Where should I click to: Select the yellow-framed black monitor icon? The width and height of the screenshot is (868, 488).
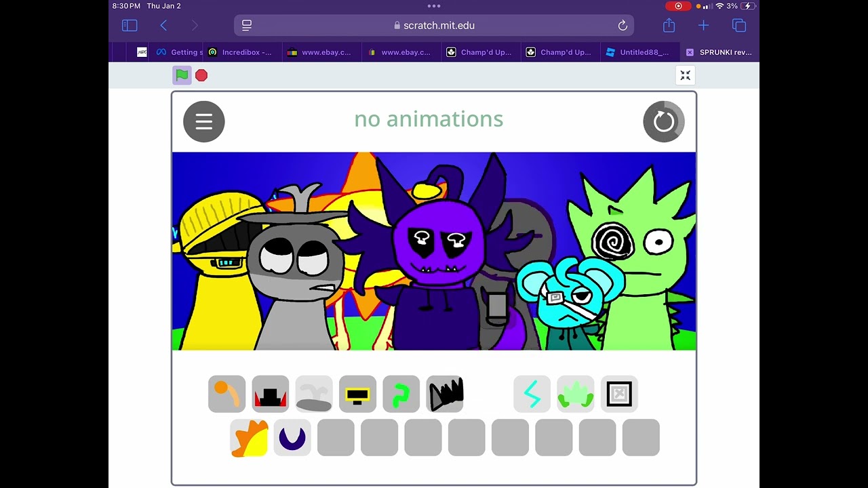tap(357, 394)
